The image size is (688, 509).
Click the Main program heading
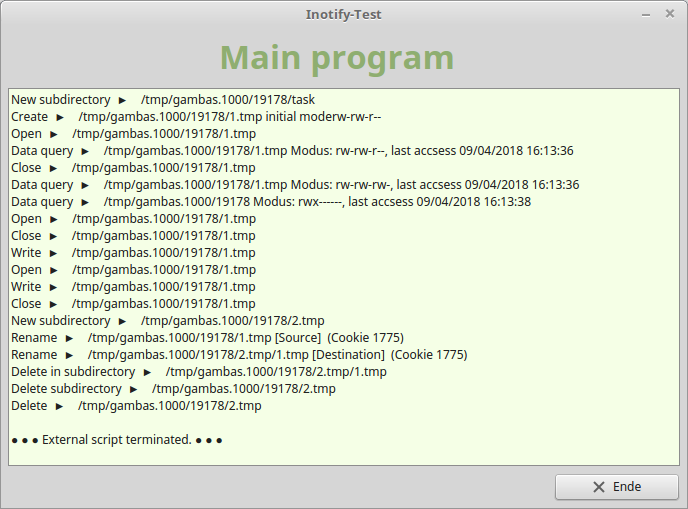pyautogui.click(x=337, y=58)
